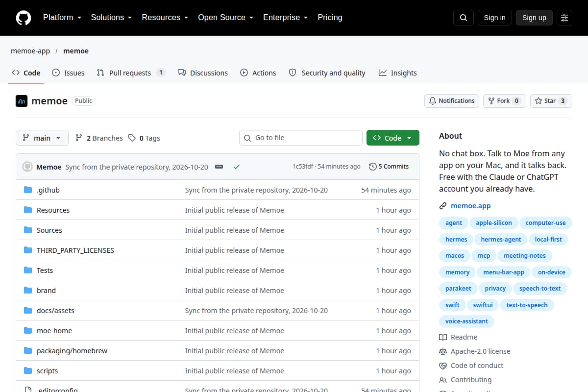This screenshot has height=392, width=588.
Task: View the green commit status checkmark
Action: point(237,167)
